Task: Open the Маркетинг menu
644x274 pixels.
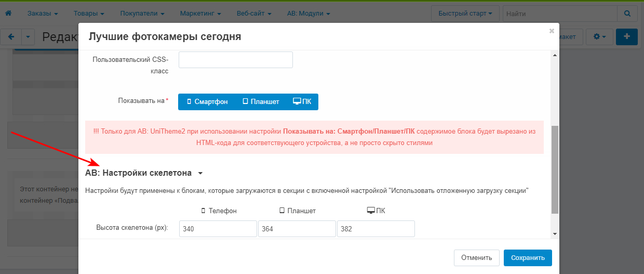Action: click(x=200, y=13)
